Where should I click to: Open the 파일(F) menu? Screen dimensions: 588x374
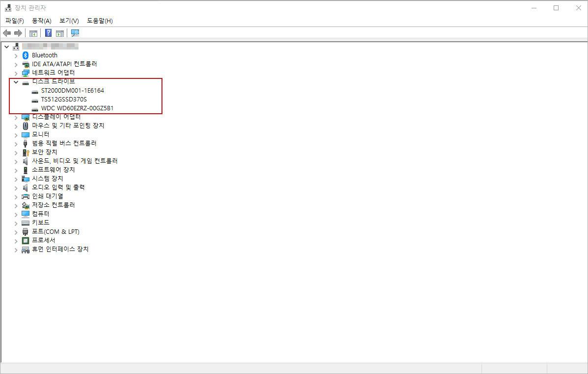click(15, 21)
